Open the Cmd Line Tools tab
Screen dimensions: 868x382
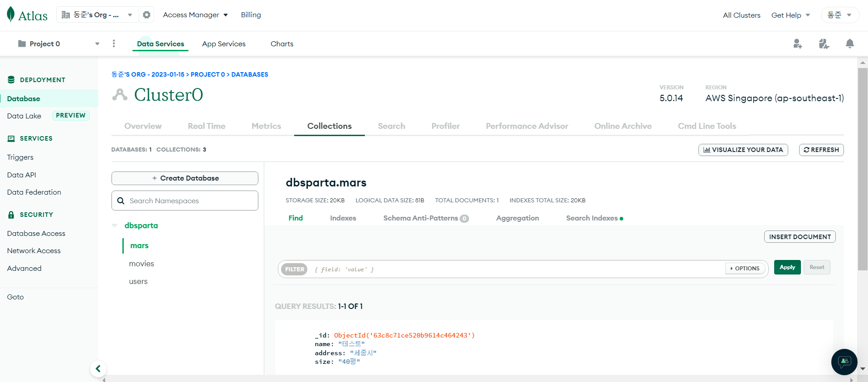[707, 126]
